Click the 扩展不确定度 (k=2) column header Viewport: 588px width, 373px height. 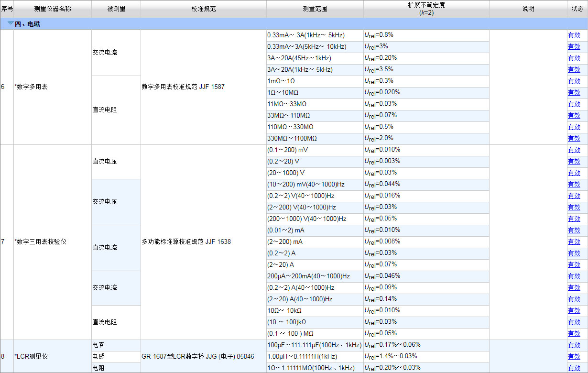tap(426, 9)
